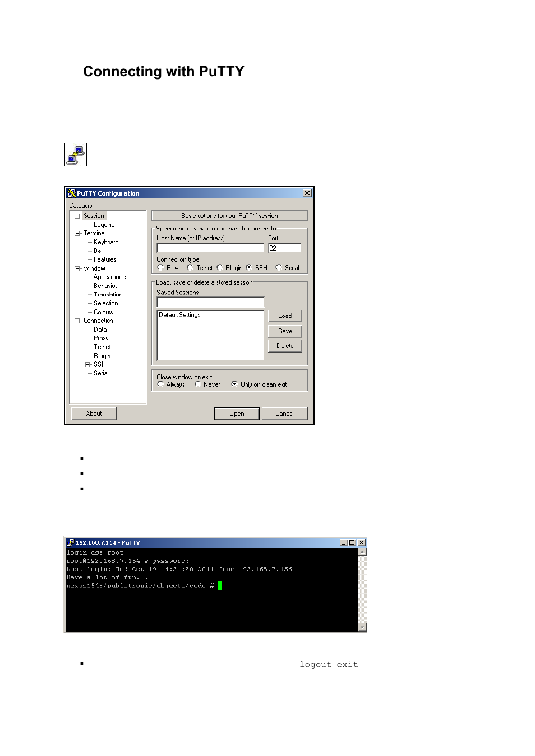Select Session category in the tree
This screenshot has height=756, width=535.
[94, 216]
